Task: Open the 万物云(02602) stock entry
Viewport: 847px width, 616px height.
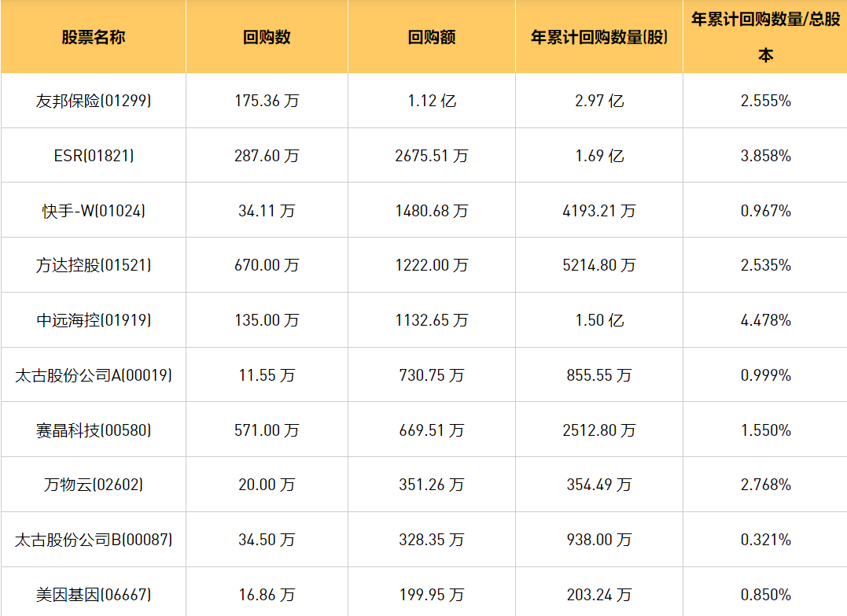Action: [93, 485]
